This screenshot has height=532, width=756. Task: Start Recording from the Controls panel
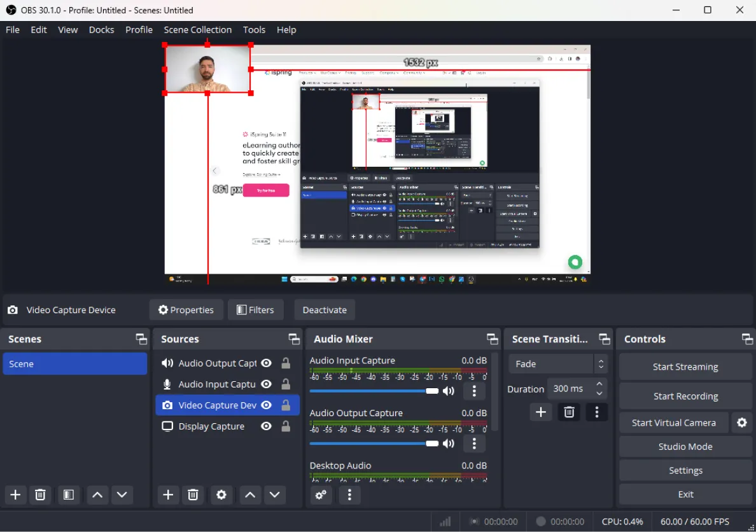(x=685, y=395)
